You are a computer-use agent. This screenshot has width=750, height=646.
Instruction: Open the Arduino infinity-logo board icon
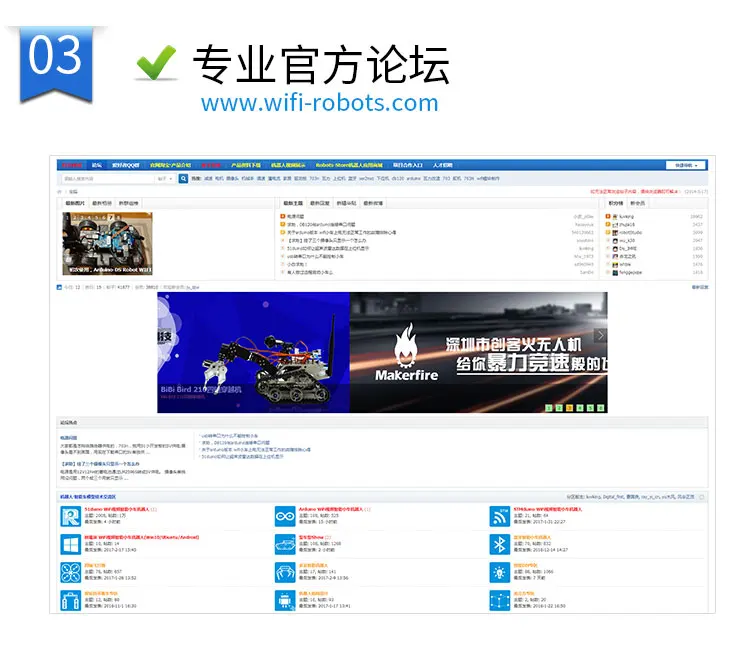point(285,516)
